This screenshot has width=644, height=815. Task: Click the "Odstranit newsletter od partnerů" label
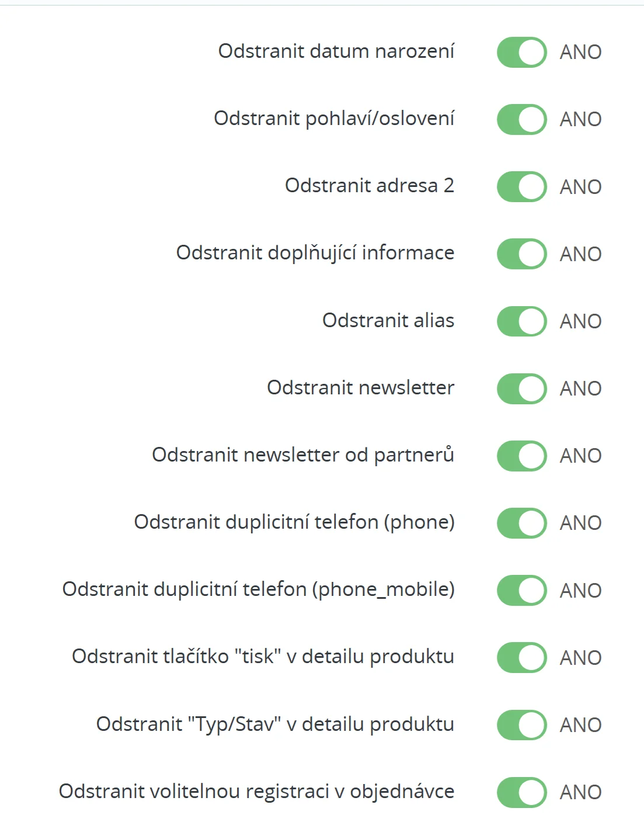click(x=302, y=455)
